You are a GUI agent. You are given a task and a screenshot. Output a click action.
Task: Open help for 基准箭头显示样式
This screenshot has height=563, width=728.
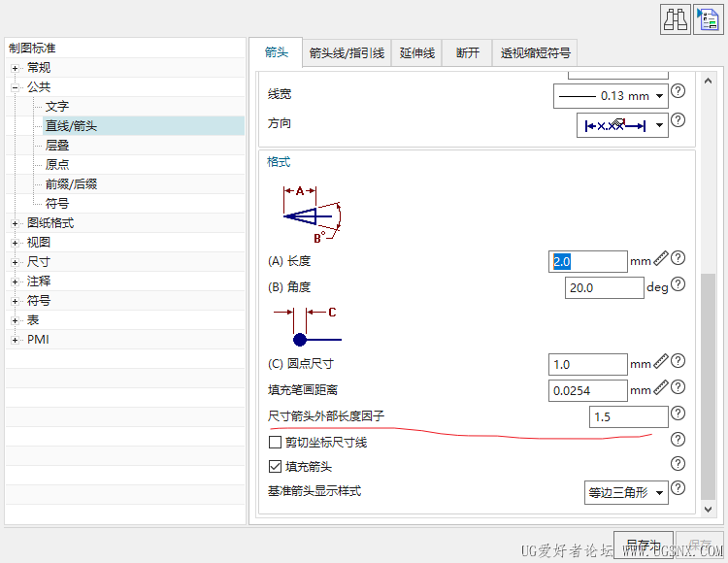tap(678, 488)
